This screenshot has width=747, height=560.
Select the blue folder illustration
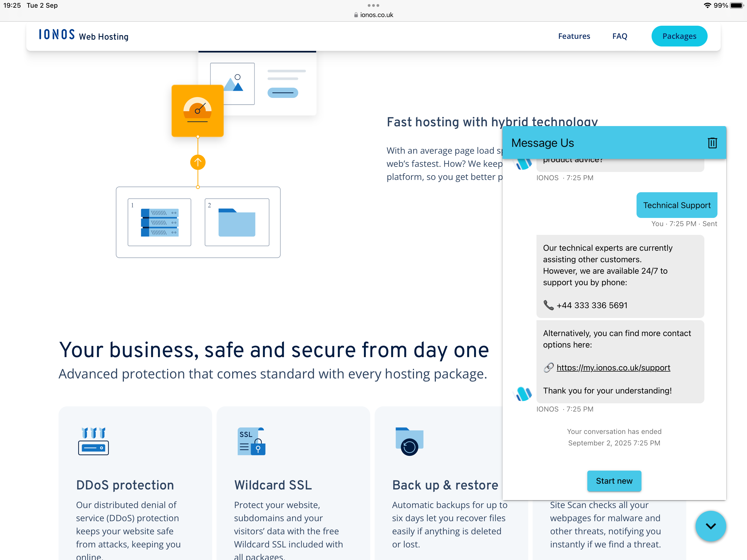coord(237,222)
